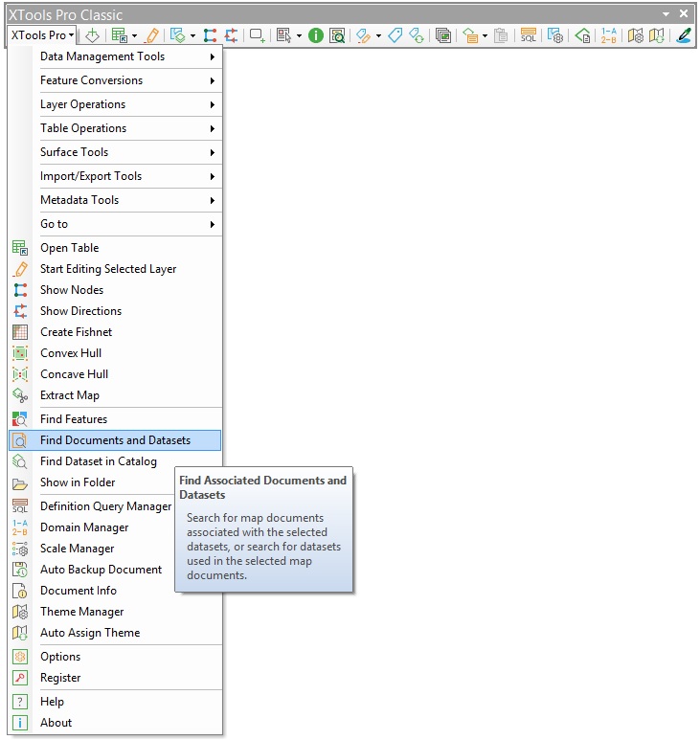Image resolution: width=700 pixels, height=740 pixels.
Task: Click the map with gear toolbar icon
Action: click(x=555, y=35)
